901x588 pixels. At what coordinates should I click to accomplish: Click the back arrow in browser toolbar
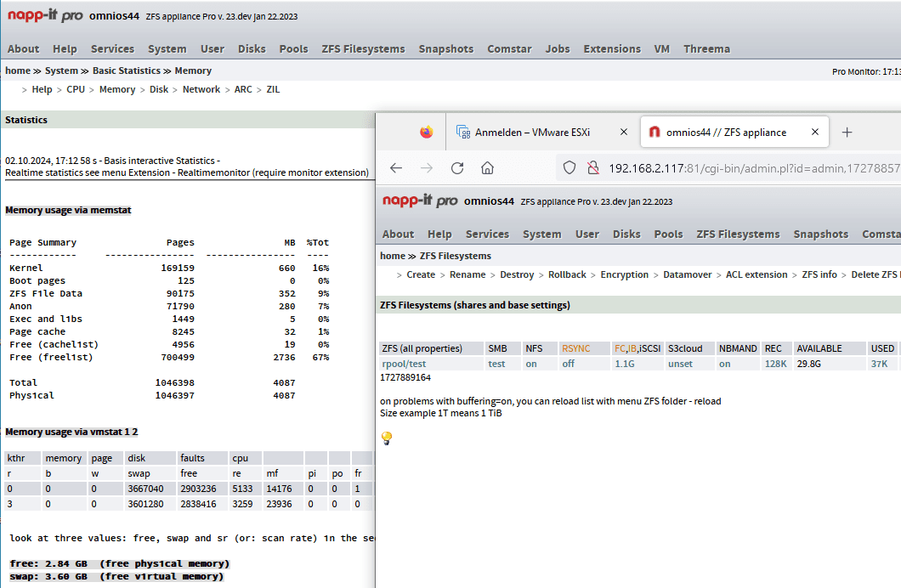click(x=396, y=167)
